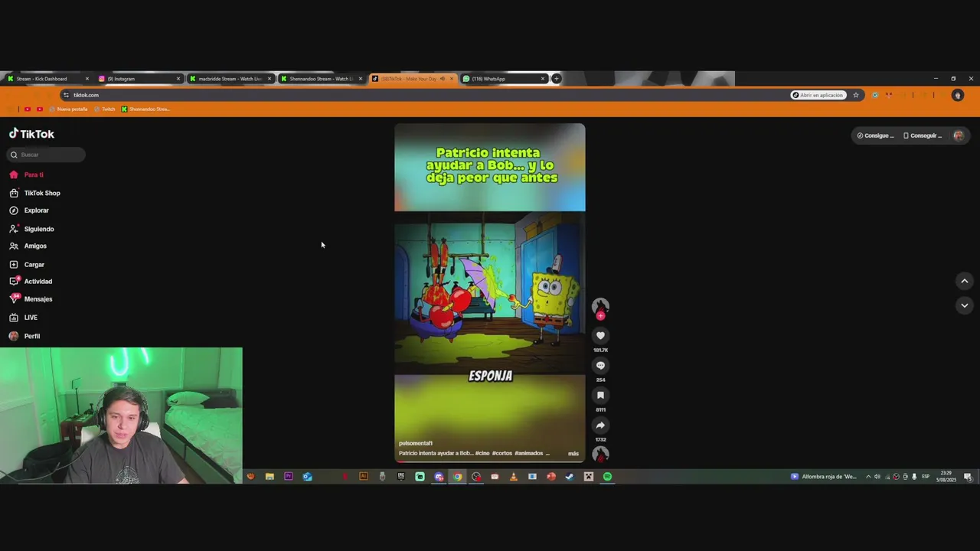This screenshot has height=551, width=980.
Task: Open Spotify from the taskbar
Action: 607,477
